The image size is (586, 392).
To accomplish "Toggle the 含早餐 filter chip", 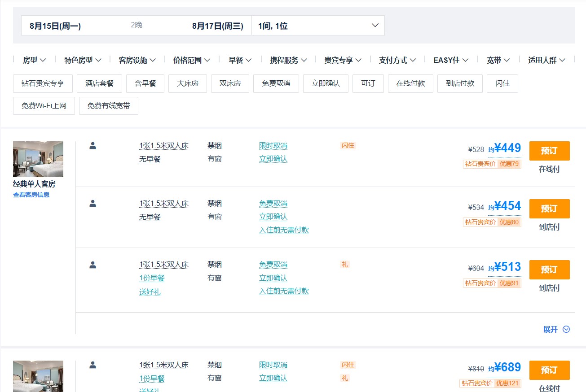I will point(145,84).
